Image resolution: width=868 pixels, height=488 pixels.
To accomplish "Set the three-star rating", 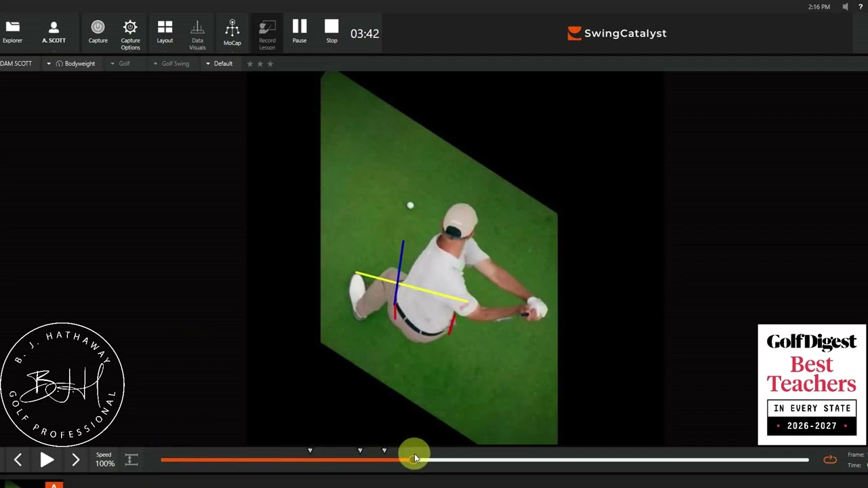I will (x=270, y=64).
